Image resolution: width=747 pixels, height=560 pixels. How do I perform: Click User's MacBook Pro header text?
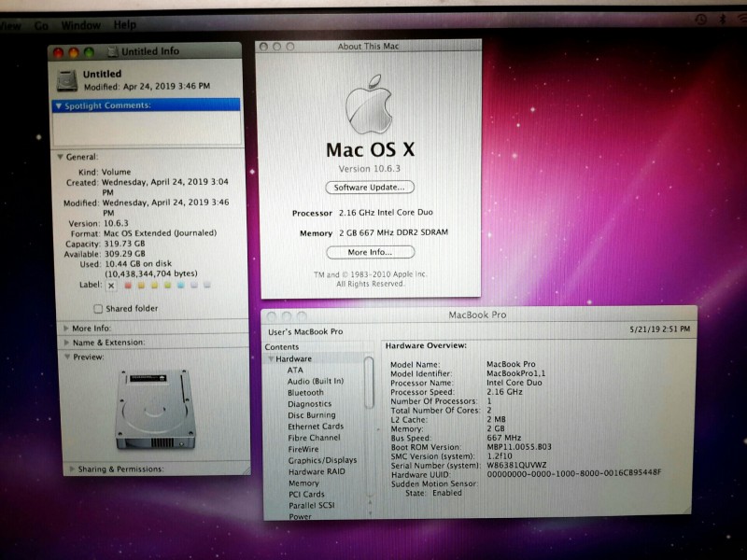(305, 331)
